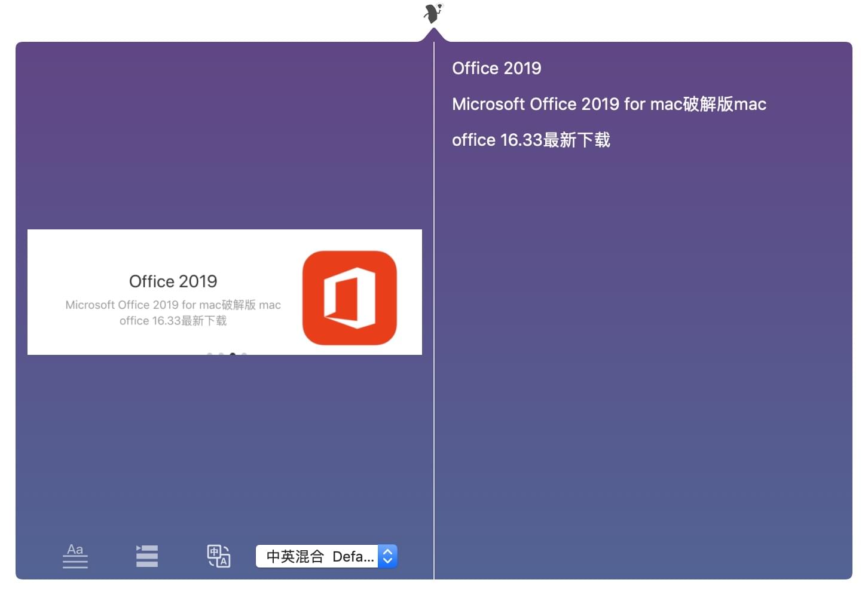Click the Chinese-English translate icon

(219, 556)
